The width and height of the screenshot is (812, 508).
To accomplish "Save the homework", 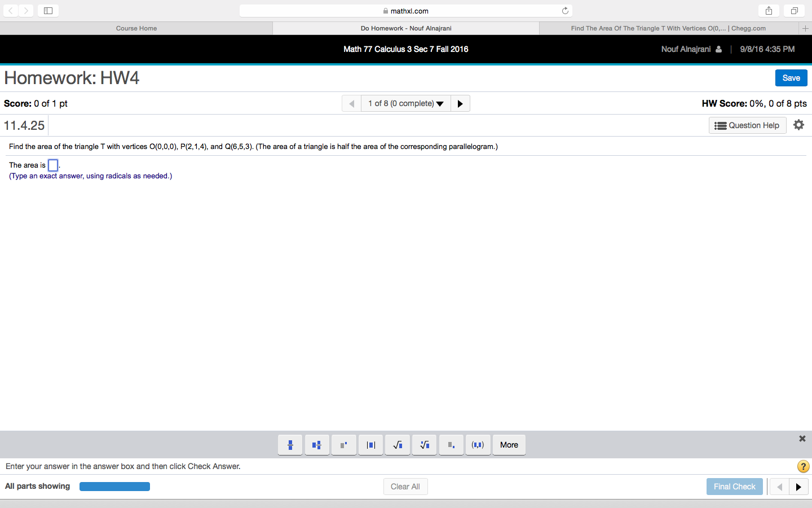I will (791, 78).
